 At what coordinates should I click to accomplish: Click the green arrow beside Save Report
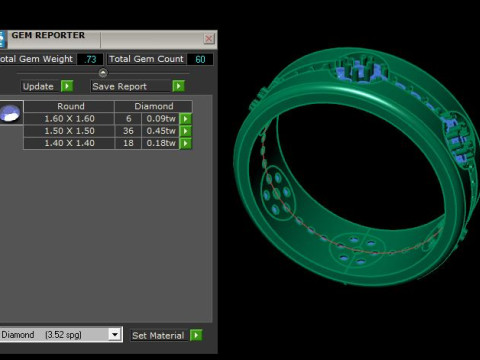(178, 86)
